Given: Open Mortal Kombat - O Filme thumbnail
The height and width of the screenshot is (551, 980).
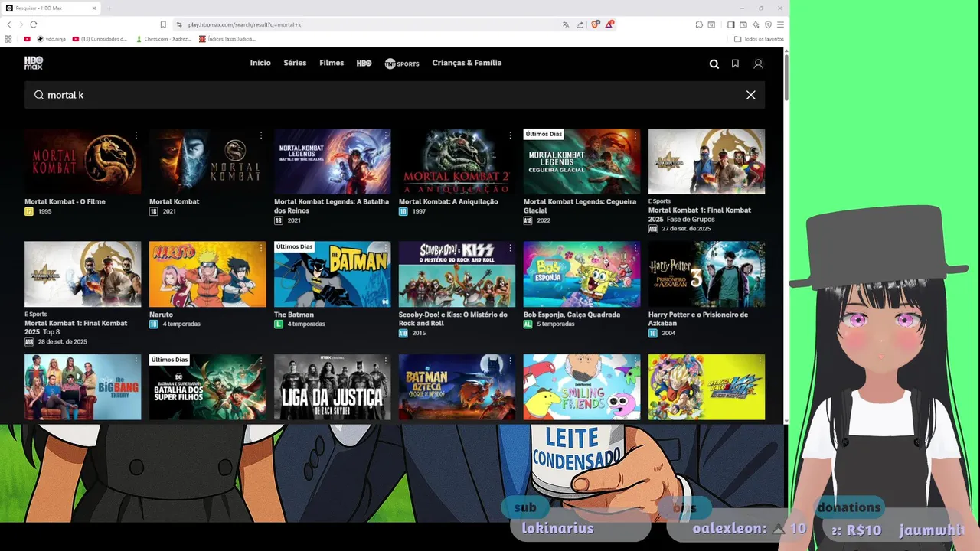Looking at the screenshot, I should click(x=83, y=161).
